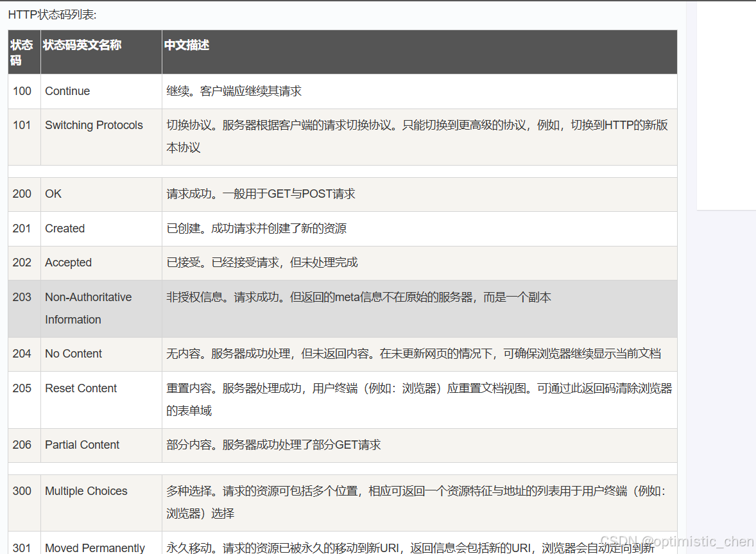Select the '状态码' column header

pos(24,52)
